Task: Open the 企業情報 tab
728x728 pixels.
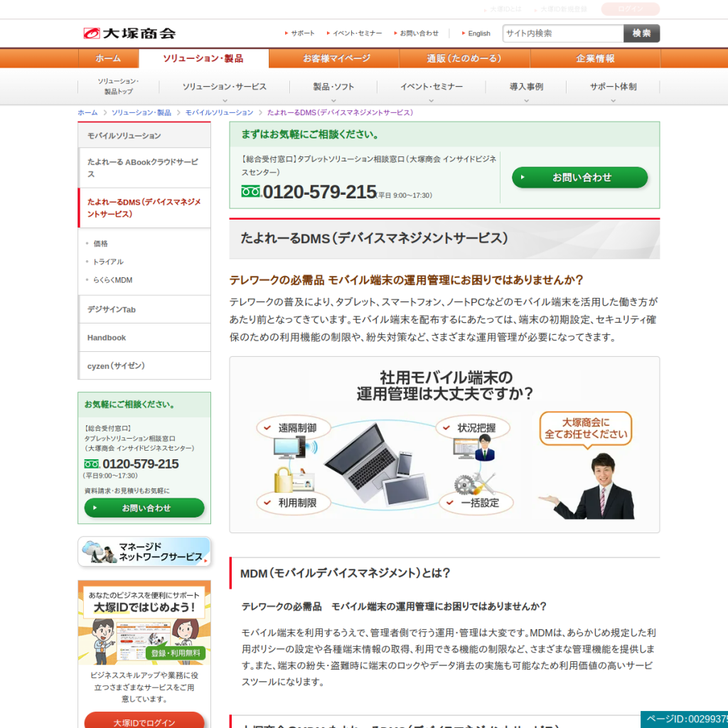Action: pyautogui.click(x=595, y=58)
